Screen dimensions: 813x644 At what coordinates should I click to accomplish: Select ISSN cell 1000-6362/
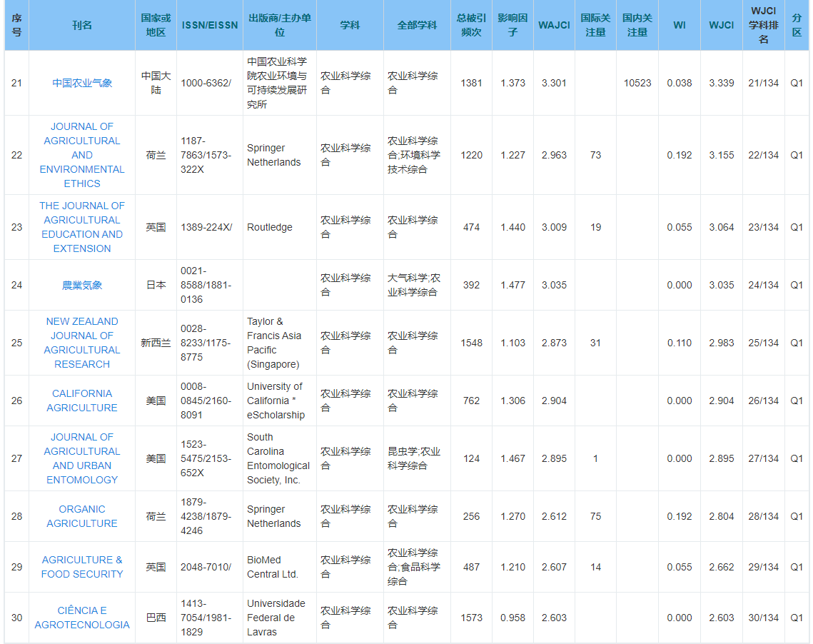tap(206, 83)
